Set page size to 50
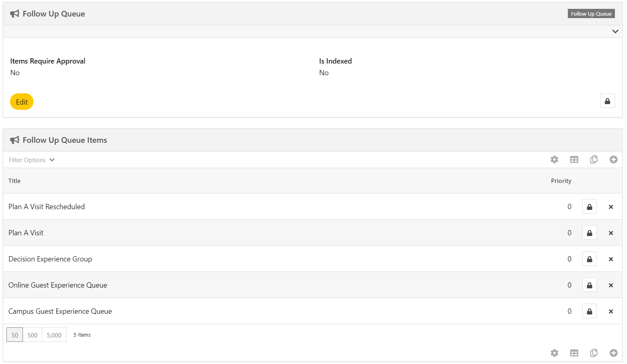627x364 pixels. click(x=14, y=335)
